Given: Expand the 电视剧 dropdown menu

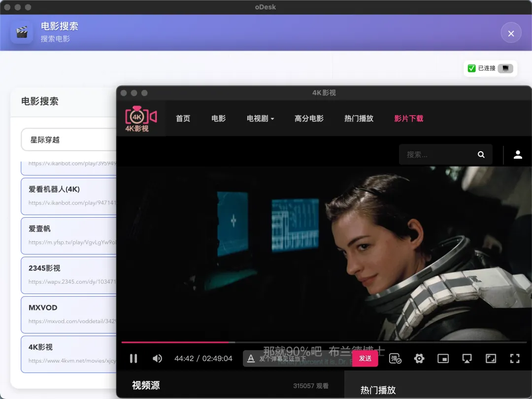Looking at the screenshot, I should pyautogui.click(x=260, y=118).
